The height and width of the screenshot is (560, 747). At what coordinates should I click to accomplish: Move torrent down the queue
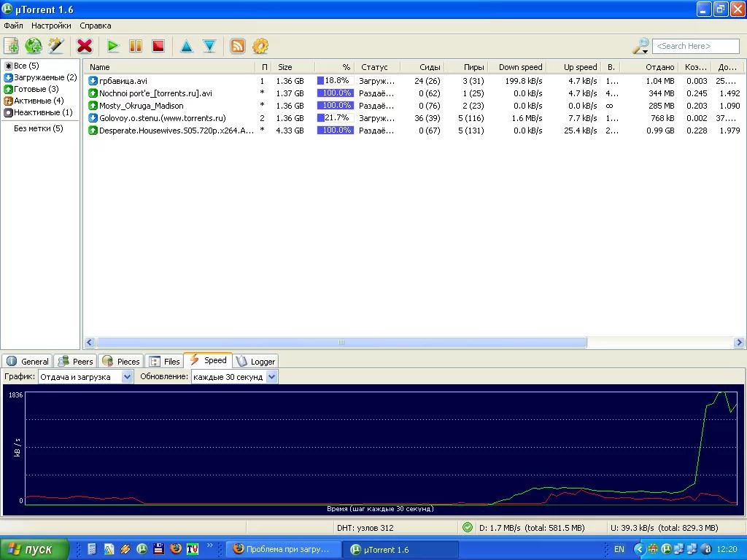point(209,46)
